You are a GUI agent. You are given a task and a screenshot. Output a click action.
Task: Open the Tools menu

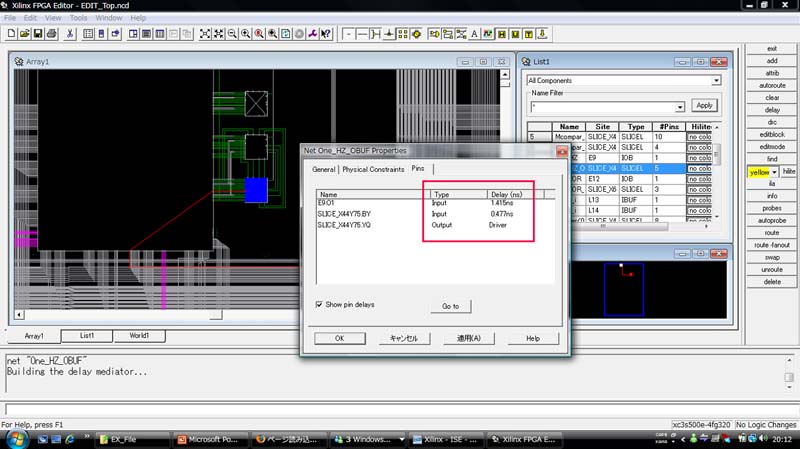tap(78, 18)
